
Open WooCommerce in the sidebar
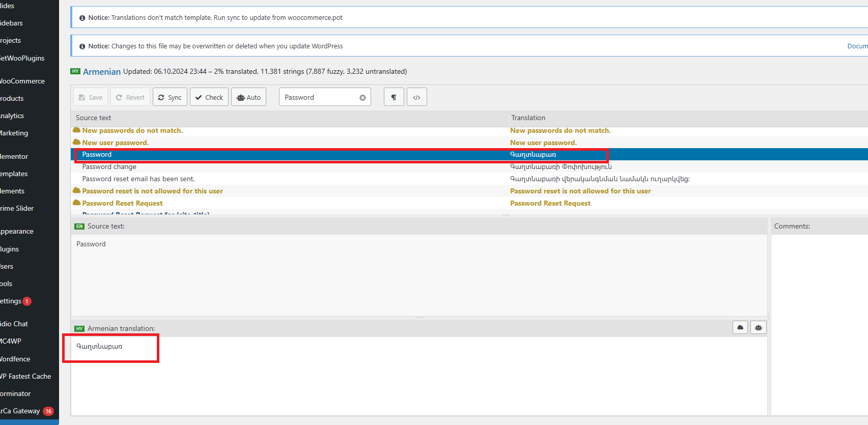tap(22, 81)
